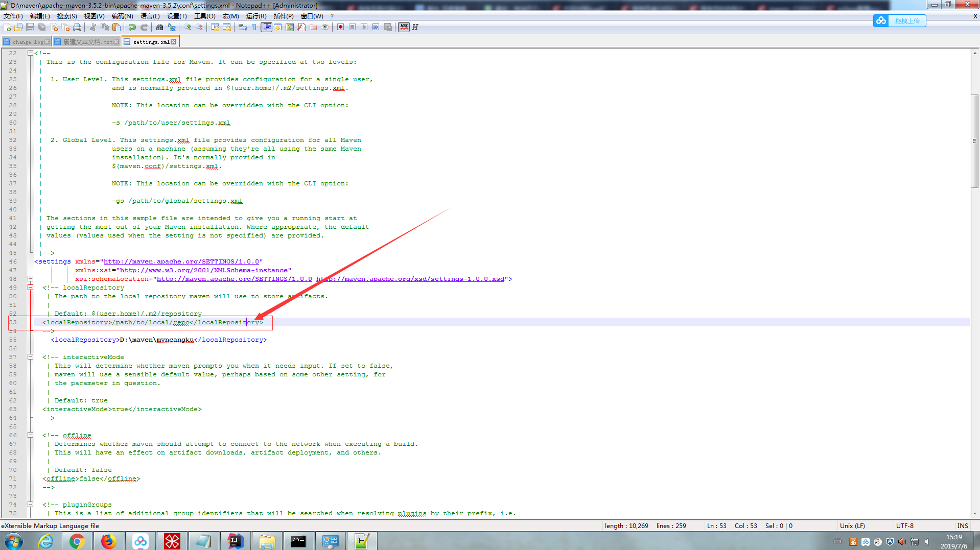980x550 pixels.
Task: Undo last edit with green arrow
Action: [132, 27]
